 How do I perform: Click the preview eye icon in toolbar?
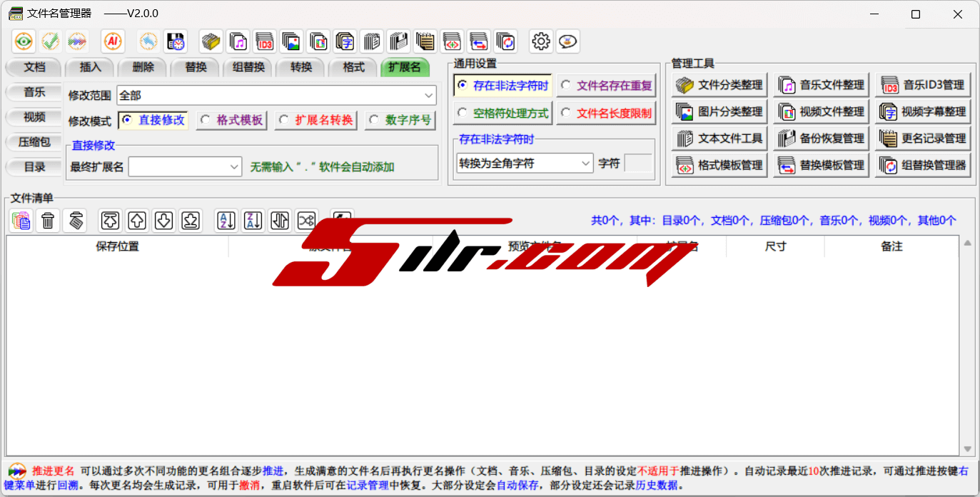(24, 41)
